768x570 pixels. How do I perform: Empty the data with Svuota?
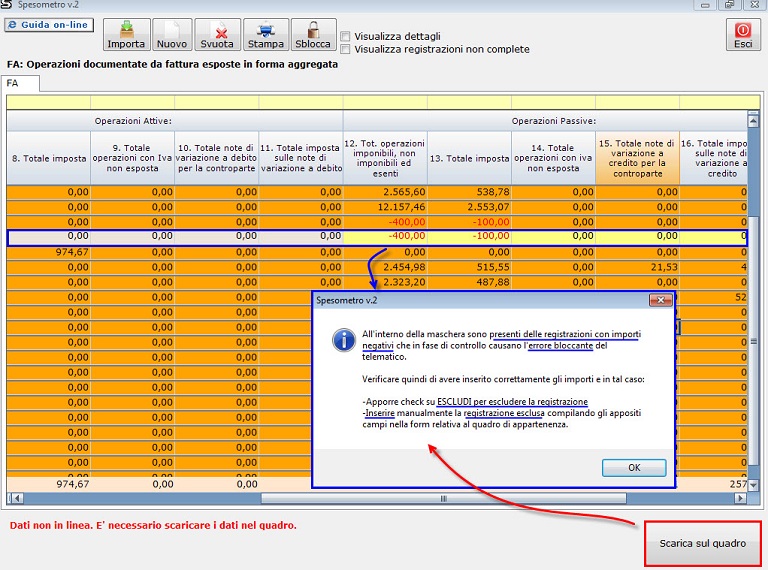(x=217, y=35)
